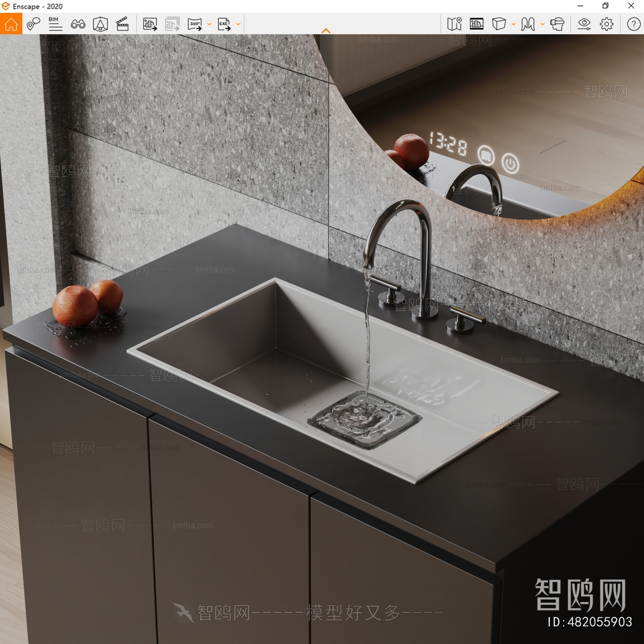Open the minimap icon
Viewport: 644px width, 644px height.
(454, 24)
